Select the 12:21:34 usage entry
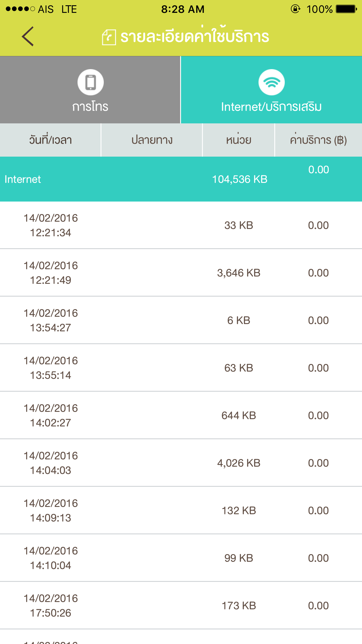This screenshot has width=362, height=644. click(181, 225)
